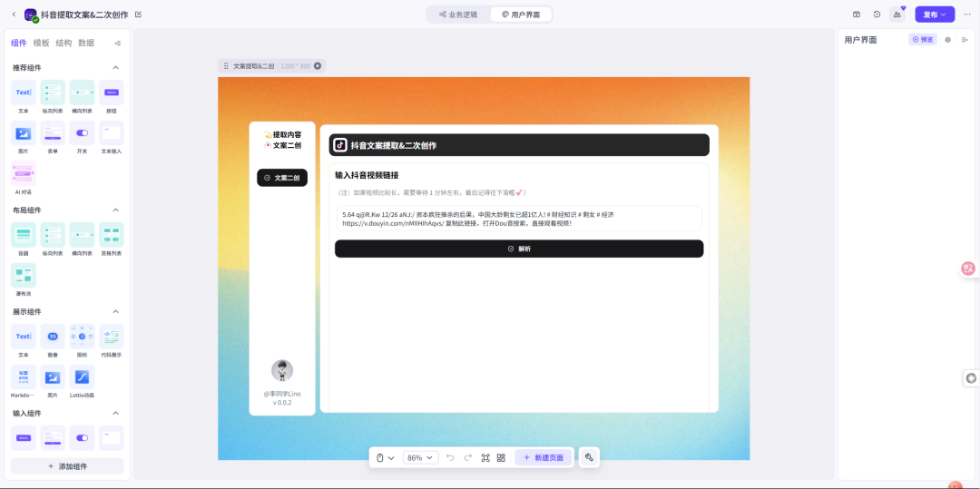Select the 开关 switch component icon
This screenshot has width=980, height=489.
tap(82, 133)
